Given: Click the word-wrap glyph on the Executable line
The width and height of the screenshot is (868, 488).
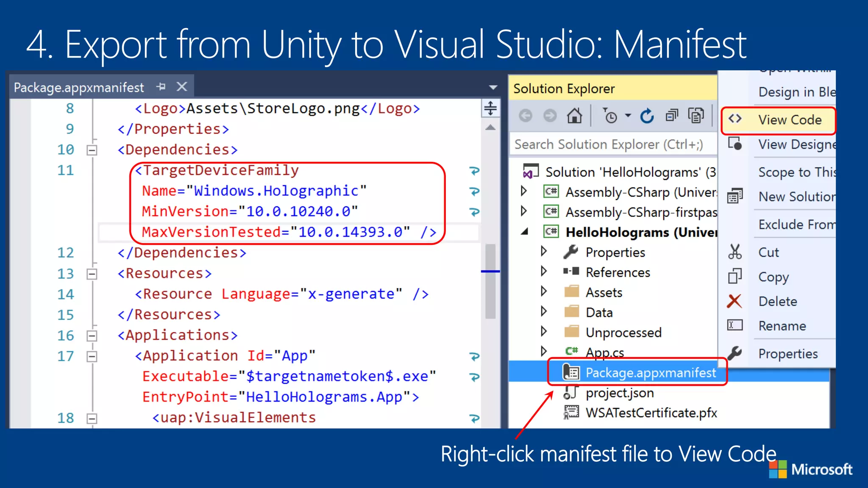Looking at the screenshot, I should [474, 377].
